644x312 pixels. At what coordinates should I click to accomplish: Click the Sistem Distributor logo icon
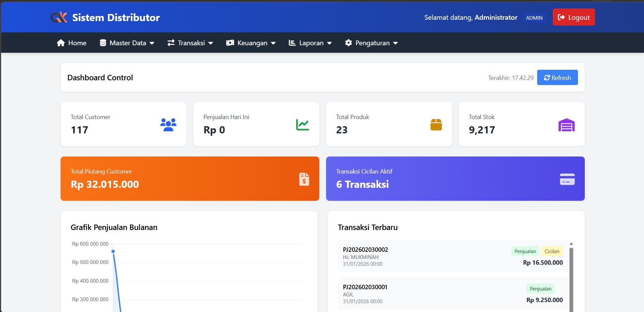(x=59, y=17)
